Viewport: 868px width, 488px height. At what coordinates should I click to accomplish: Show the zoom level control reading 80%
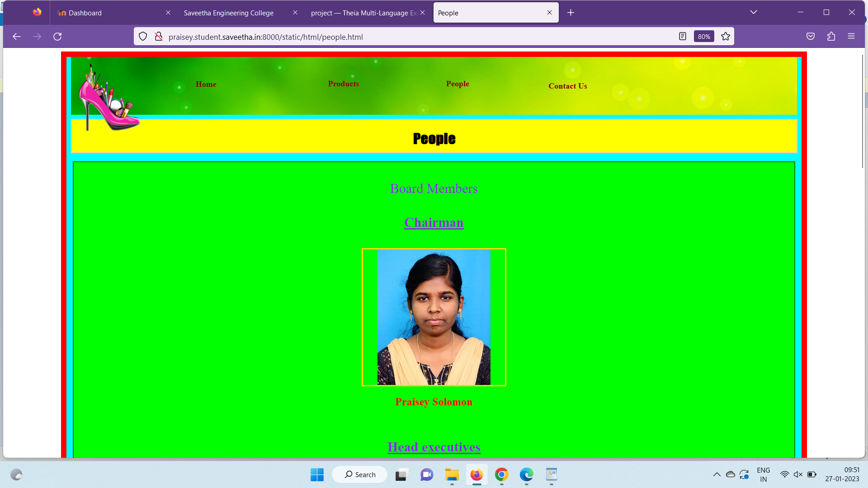coord(703,36)
